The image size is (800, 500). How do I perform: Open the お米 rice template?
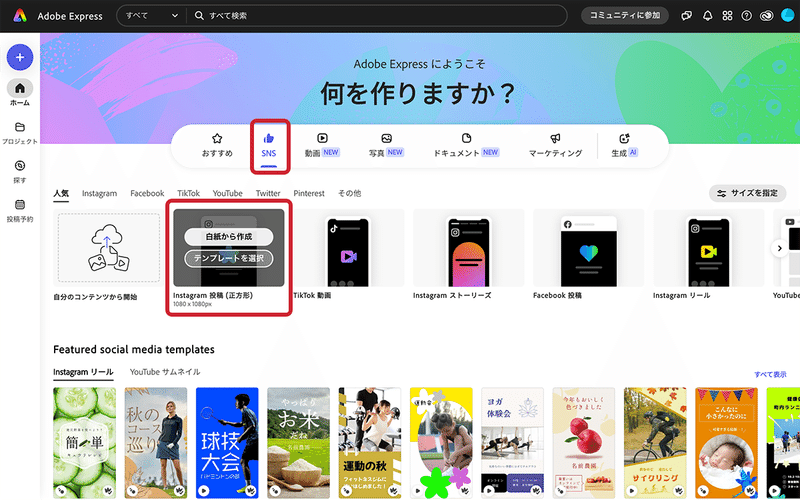coord(298,443)
